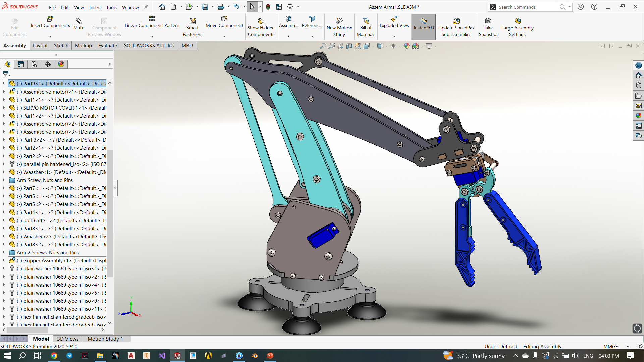Open Smart Fasteners tool
The width and height of the screenshot is (644, 362).
click(192, 21)
